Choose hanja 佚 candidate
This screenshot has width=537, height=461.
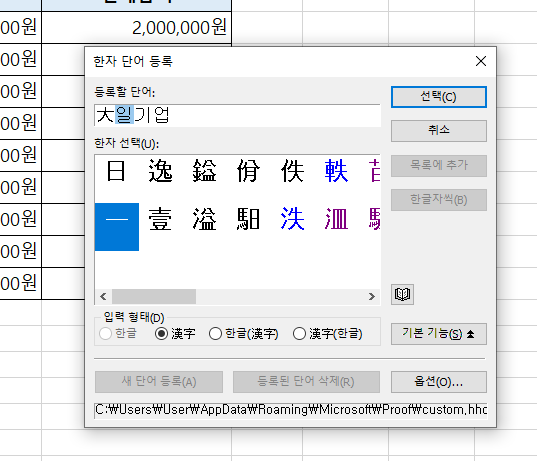292,171
